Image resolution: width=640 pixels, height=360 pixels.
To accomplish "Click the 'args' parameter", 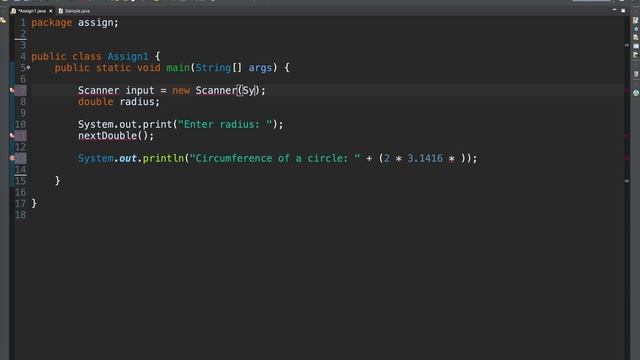I will [x=260, y=68].
